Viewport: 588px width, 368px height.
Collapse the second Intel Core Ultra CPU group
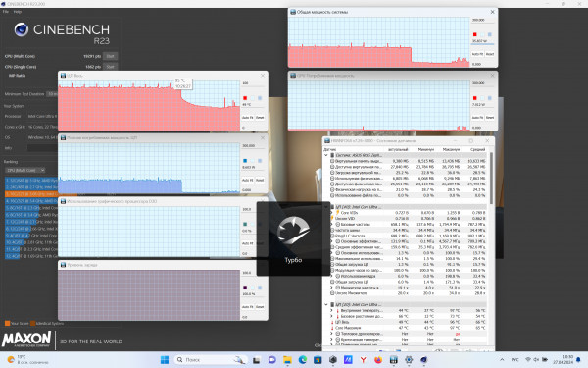(326, 304)
